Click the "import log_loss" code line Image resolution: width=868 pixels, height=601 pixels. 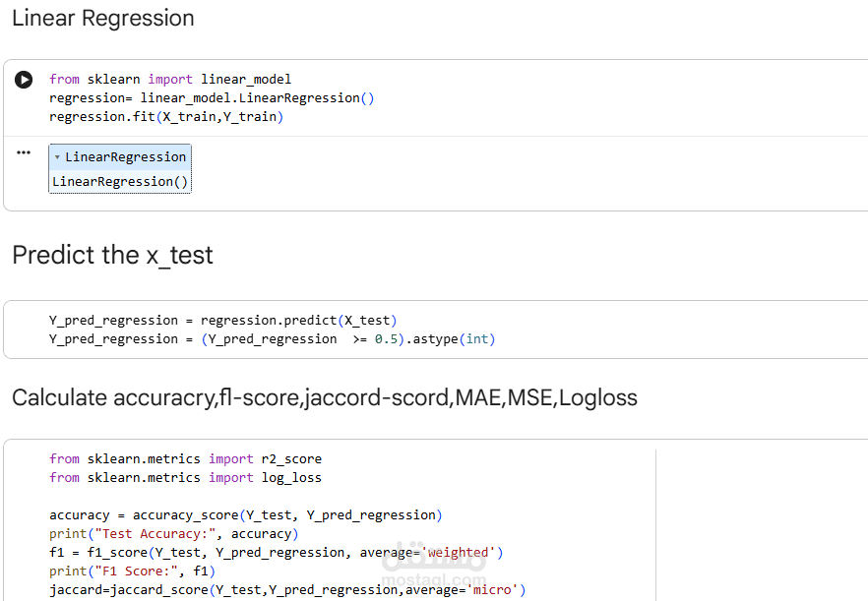[185, 478]
